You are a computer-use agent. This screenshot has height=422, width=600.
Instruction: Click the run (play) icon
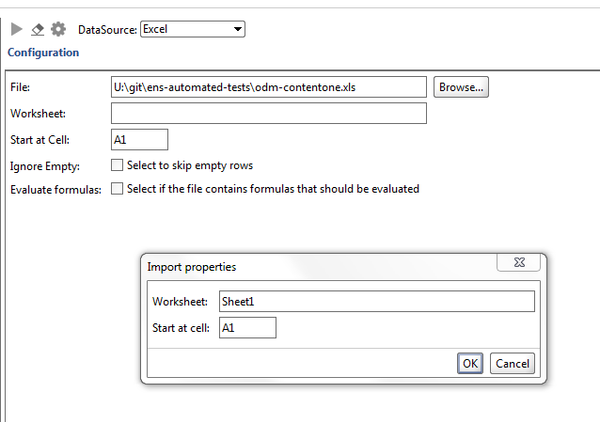pyautogui.click(x=17, y=30)
